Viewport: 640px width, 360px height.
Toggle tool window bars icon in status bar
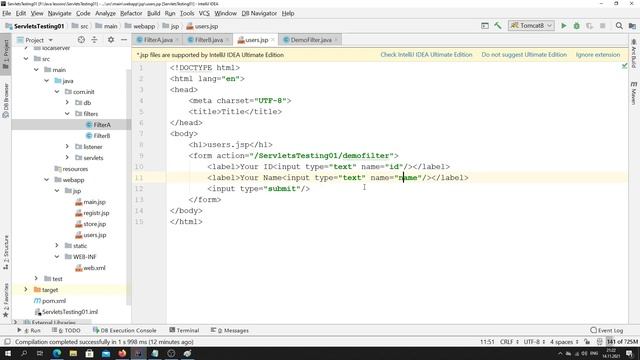tap(7, 342)
